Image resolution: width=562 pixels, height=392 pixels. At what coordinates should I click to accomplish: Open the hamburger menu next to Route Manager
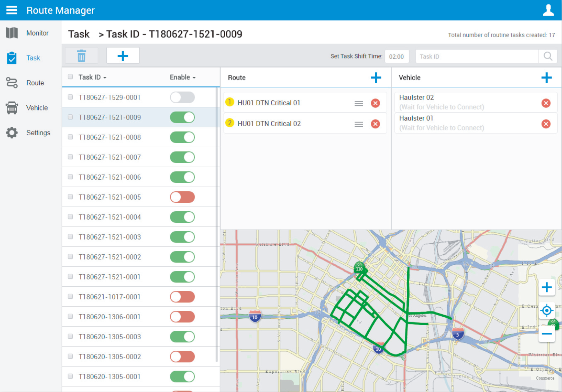pyautogui.click(x=11, y=10)
